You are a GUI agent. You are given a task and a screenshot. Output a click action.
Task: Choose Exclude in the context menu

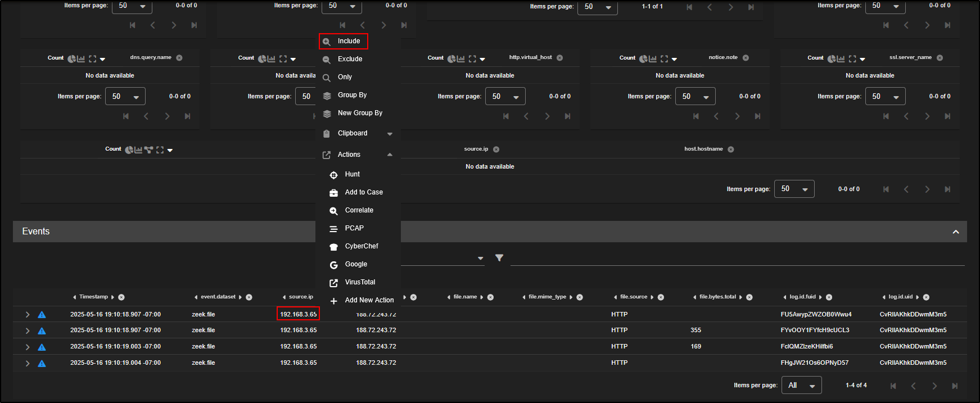(350, 59)
